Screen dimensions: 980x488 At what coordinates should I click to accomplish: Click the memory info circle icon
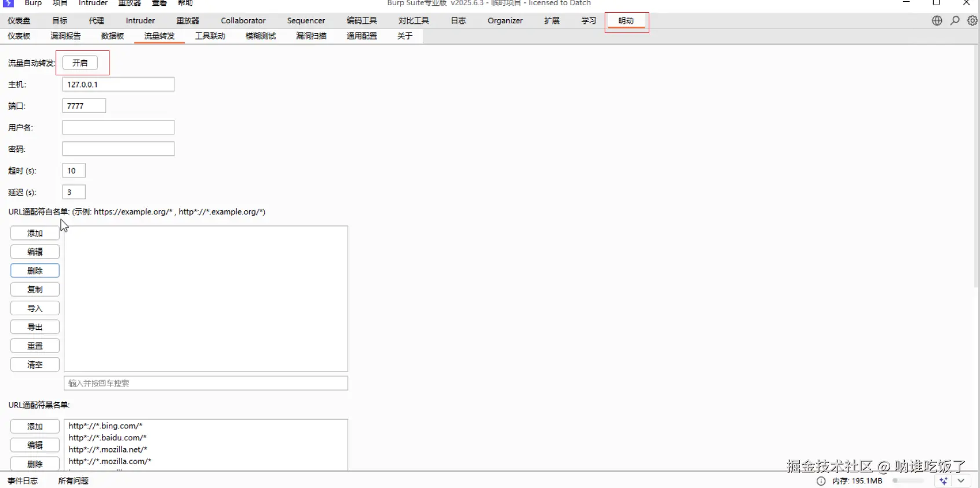[x=821, y=481]
